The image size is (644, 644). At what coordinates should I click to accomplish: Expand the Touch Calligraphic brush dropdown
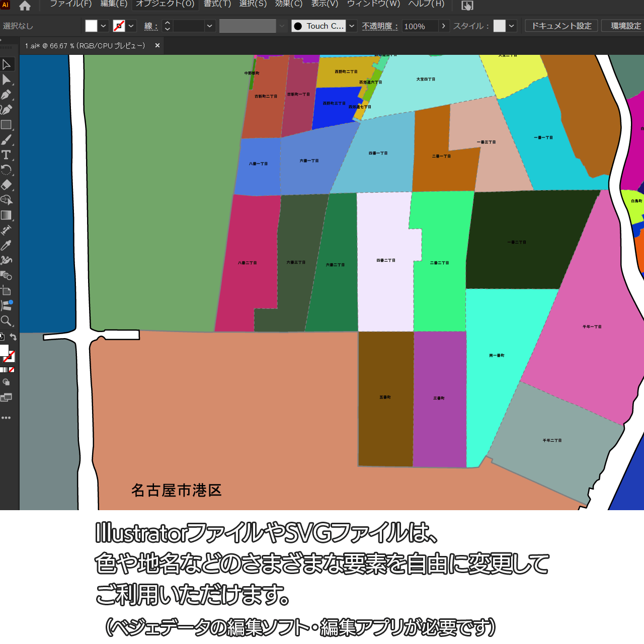[352, 26]
